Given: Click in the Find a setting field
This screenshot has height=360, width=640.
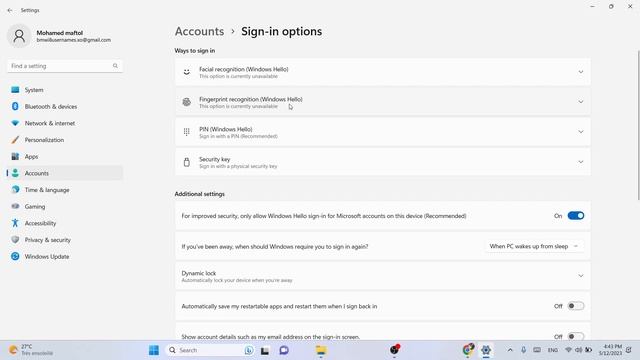Looking at the screenshot, I should (x=65, y=66).
